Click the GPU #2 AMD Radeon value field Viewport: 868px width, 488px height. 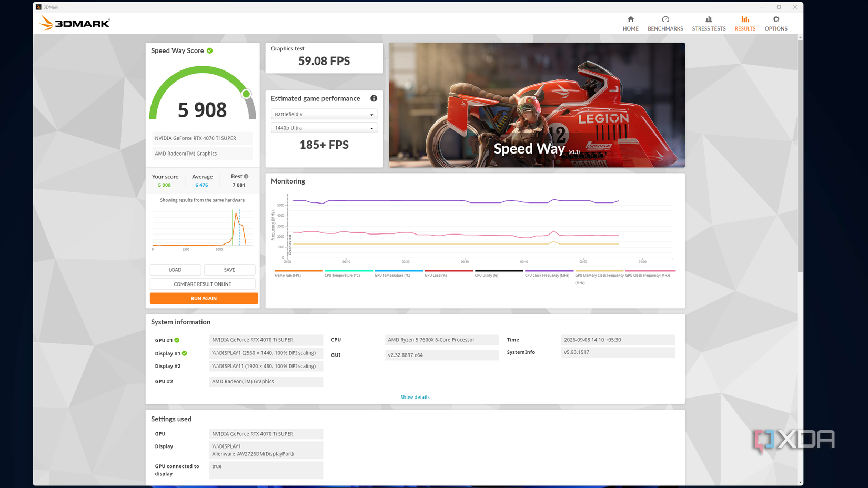click(266, 381)
